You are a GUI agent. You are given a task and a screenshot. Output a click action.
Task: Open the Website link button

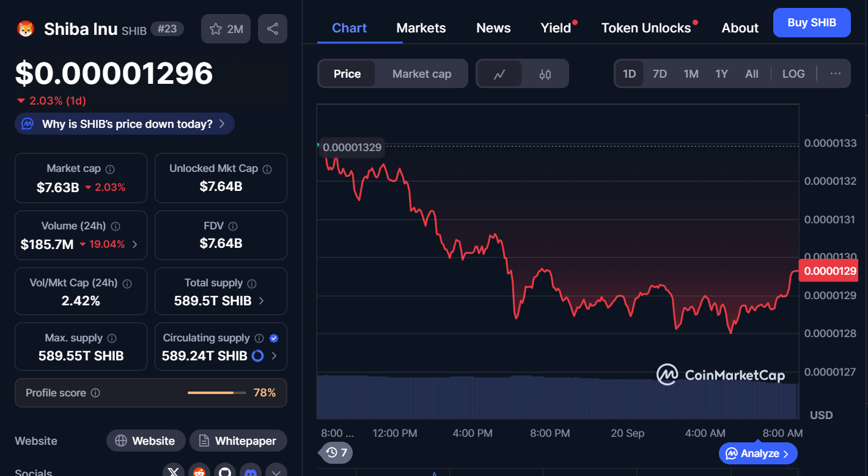coord(146,441)
